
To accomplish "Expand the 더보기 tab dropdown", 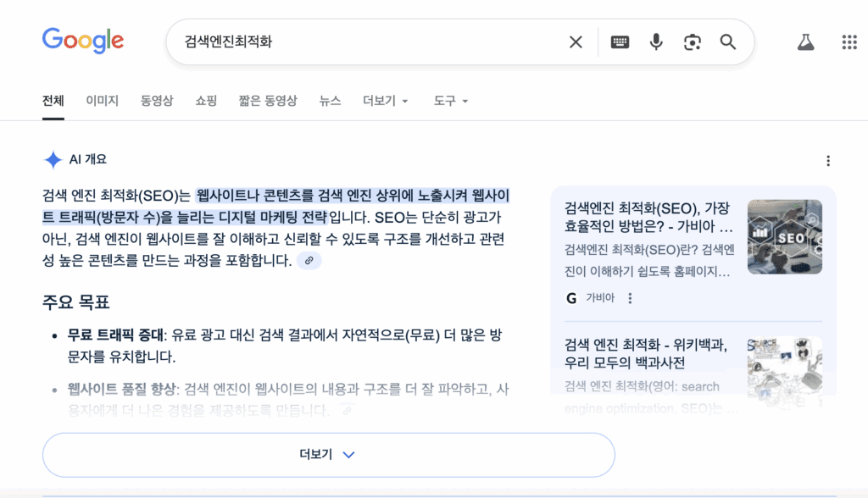I will pyautogui.click(x=386, y=101).
